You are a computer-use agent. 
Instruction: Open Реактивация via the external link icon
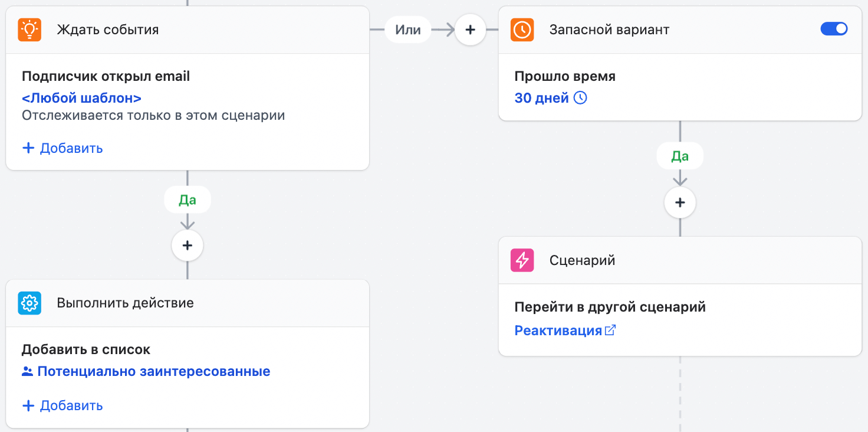click(x=610, y=330)
